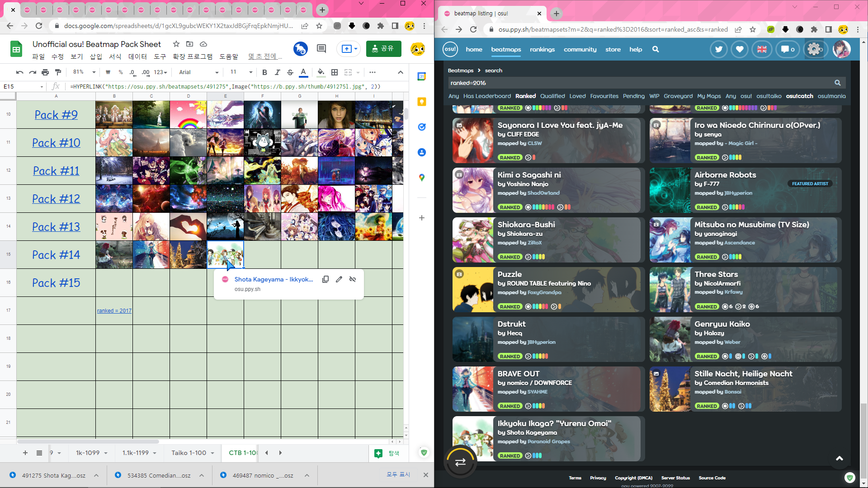Click the osu! logo home icon
This screenshot has height=488, width=868.
(x=450, y=49)
